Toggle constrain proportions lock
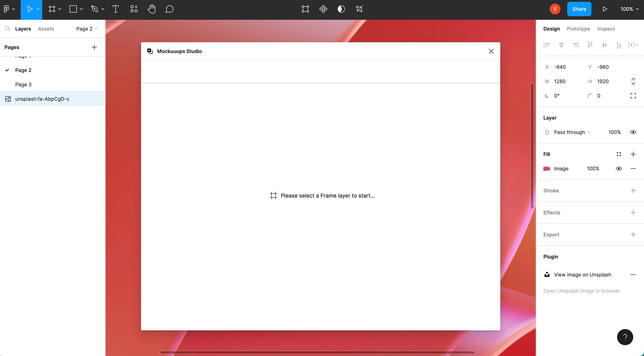644x356 pixels. coord(633,81)
